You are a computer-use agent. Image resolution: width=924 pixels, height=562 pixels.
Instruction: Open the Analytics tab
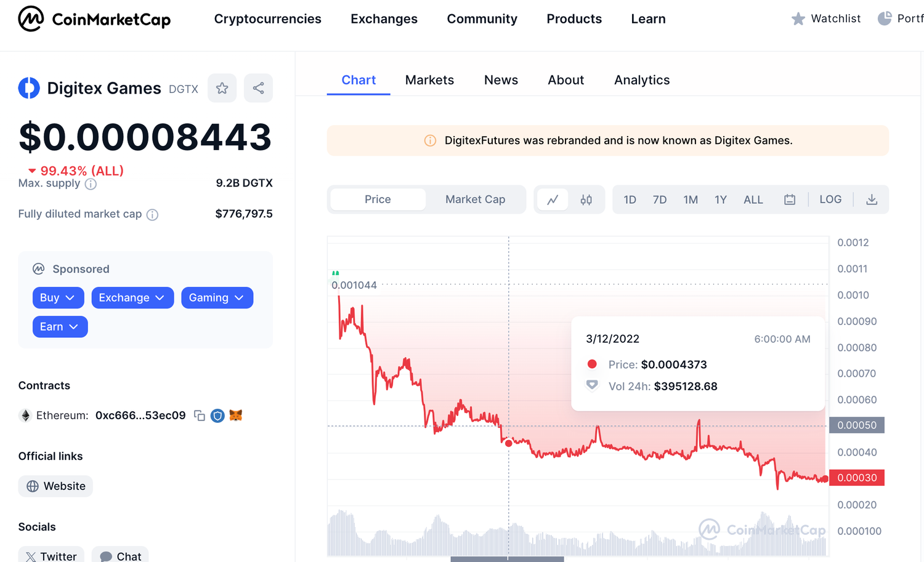(642, 80)
